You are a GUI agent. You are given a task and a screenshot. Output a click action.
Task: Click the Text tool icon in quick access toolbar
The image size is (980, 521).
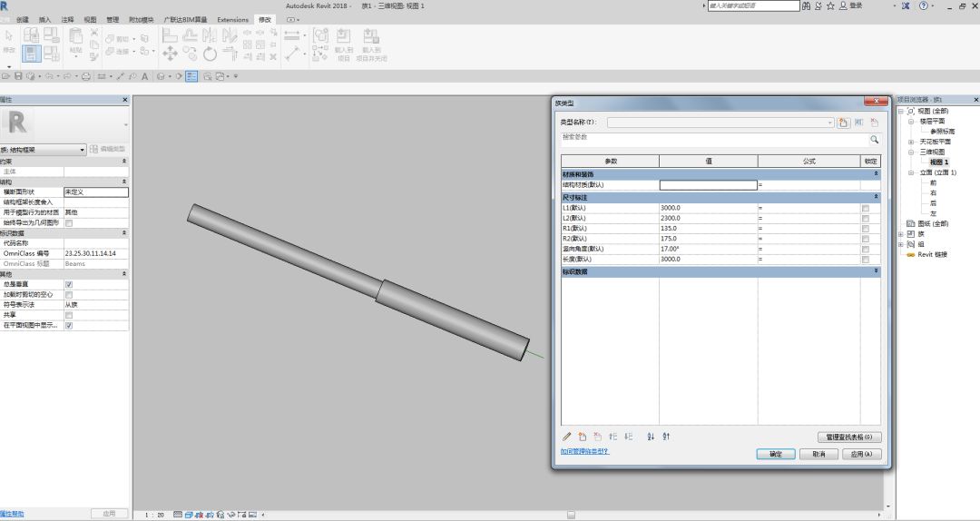click(x=144, y=76)
